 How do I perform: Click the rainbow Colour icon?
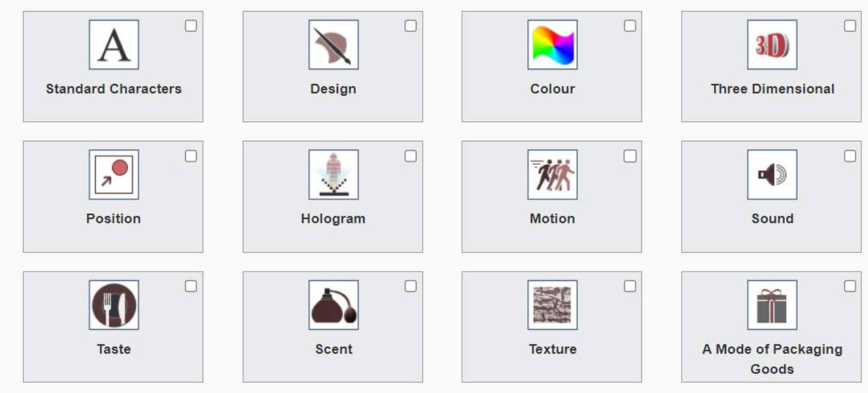[x=552, y=44]
